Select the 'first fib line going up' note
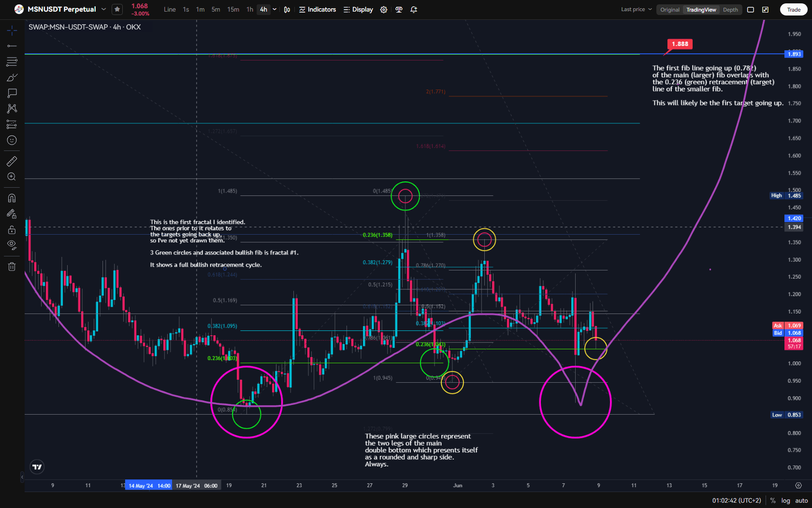 click(x=718, y=85)
